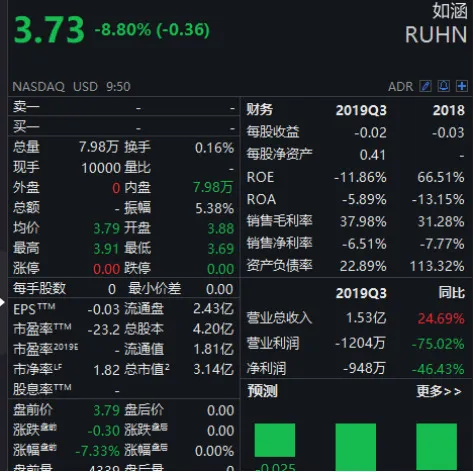Open the 更多>> forecast link

439,391
